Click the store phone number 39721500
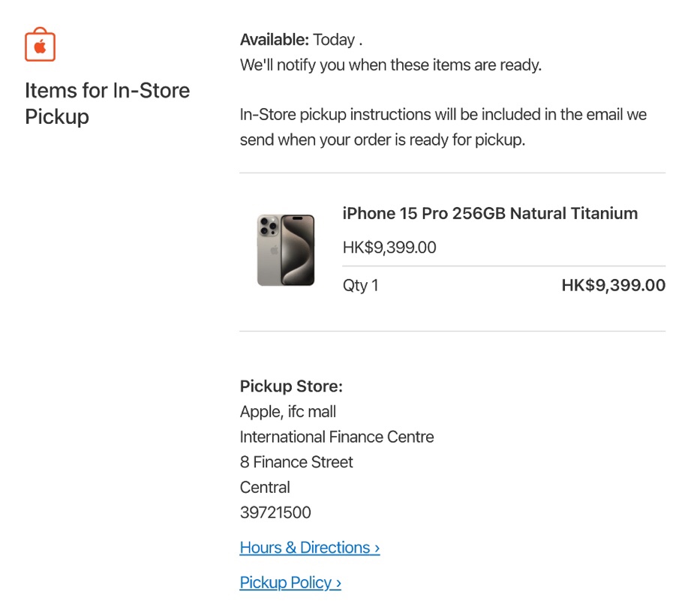Viewport: 673px width, 616px height. [x=275, y=512]
